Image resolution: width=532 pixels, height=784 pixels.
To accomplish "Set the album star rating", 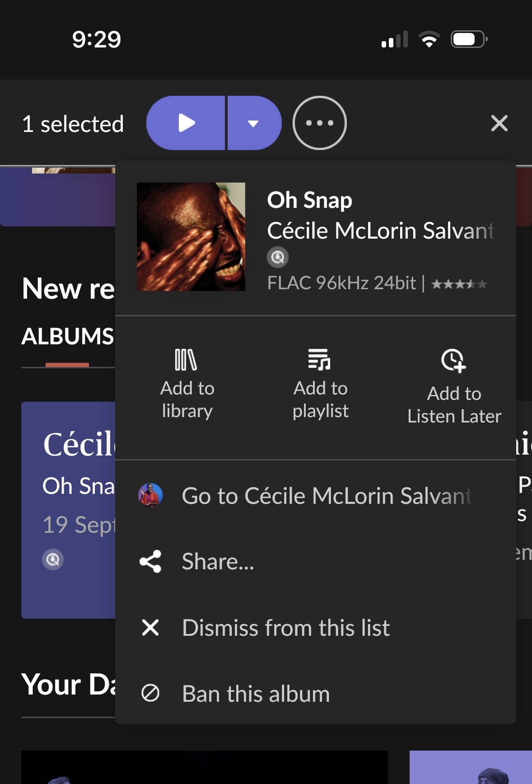I will 459,284.
